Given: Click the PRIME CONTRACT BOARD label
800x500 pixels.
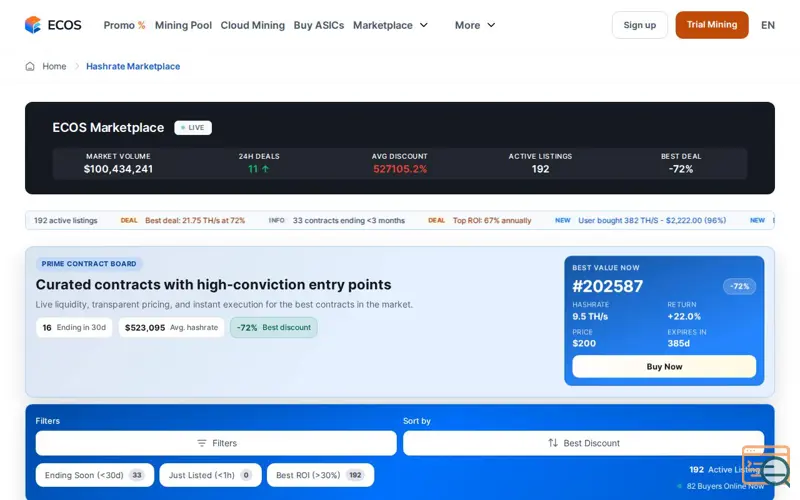Looking at the screenshot, I should 89,264.
